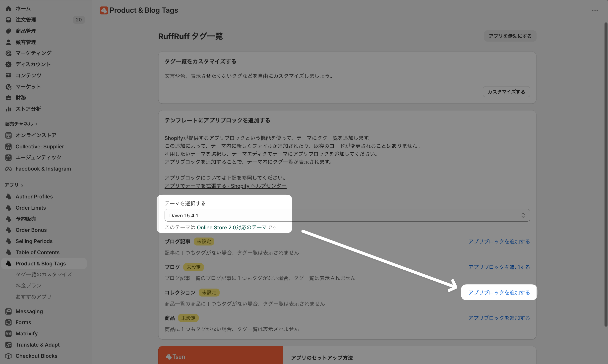Click the Checkout Blocks cube icon
The width and height of the screenshot is (608, 364).
8,356
